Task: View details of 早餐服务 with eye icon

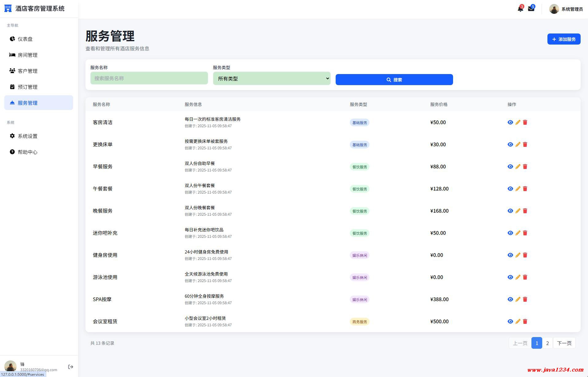Action: (510, 167)
